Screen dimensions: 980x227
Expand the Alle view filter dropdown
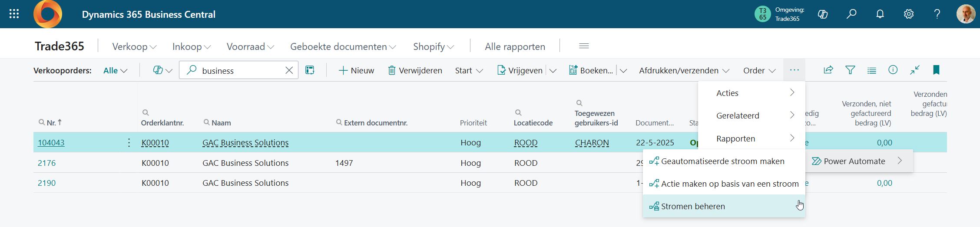coord(115,70)
